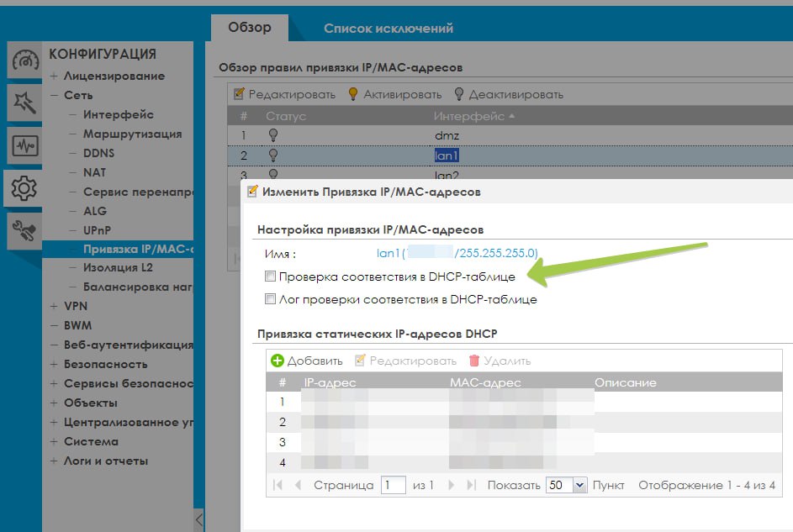Open Изоляция L2 in the navigation tree

(118, 268)
